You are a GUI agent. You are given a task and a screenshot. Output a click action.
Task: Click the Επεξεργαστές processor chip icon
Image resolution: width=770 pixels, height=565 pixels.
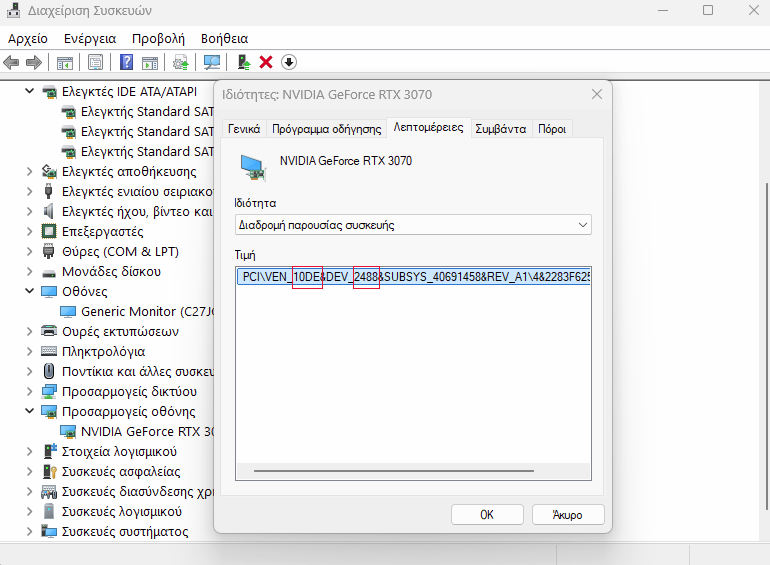[x=49, y=231]
